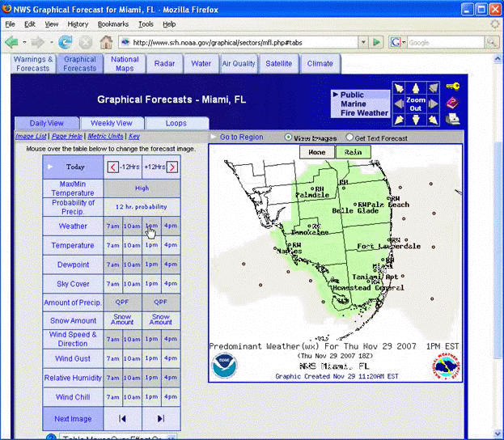Viewport: 504px width, 440px height.
Task: Pan map east with right arrow
Action: pyautogui.click(x=433, y=104)
